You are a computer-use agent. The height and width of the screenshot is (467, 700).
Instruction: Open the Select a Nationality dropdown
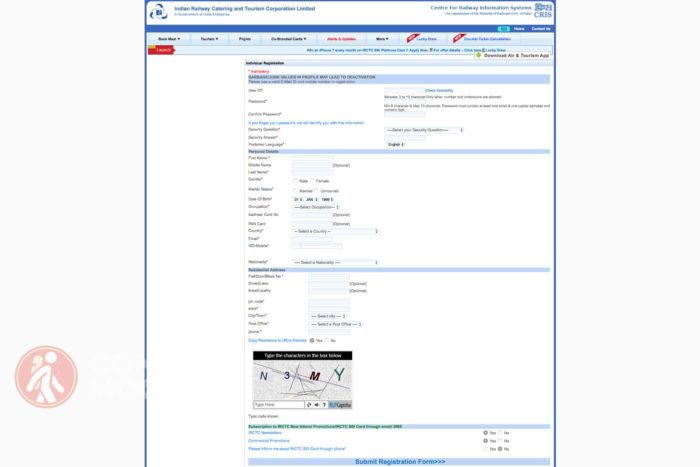pos(335,263)
